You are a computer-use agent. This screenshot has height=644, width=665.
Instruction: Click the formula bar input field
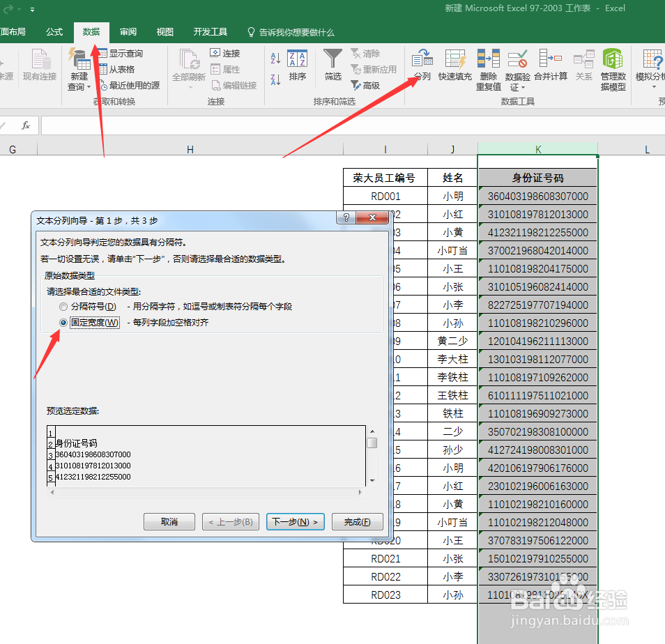tap(353, 126)
